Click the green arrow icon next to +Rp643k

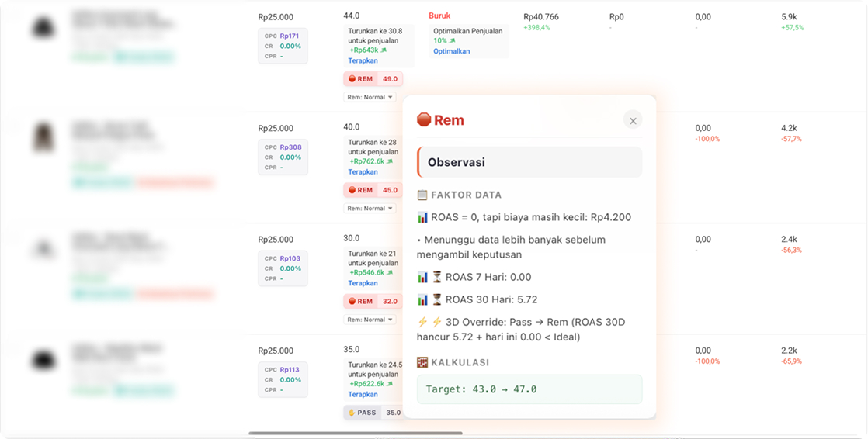[x=384, y=50]
